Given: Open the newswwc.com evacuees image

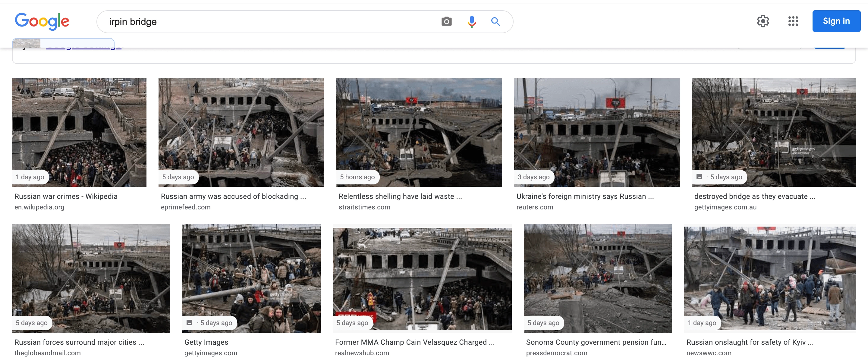Looking at the screenshot, I should (x=770, y=278).
